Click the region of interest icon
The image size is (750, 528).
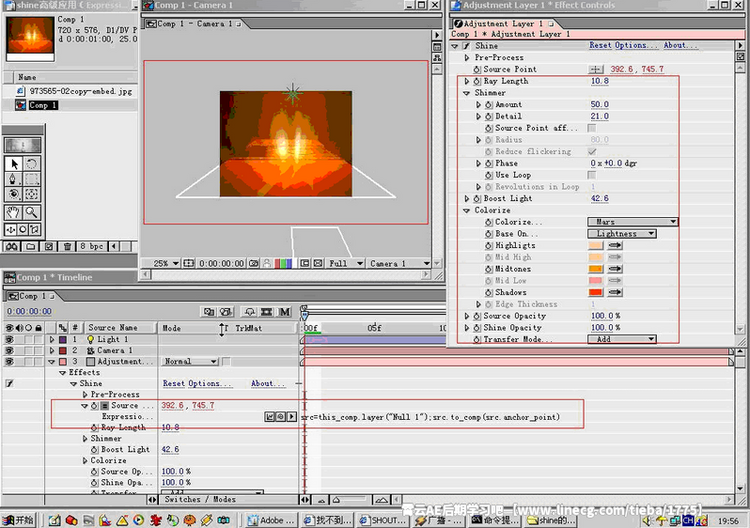305,264
